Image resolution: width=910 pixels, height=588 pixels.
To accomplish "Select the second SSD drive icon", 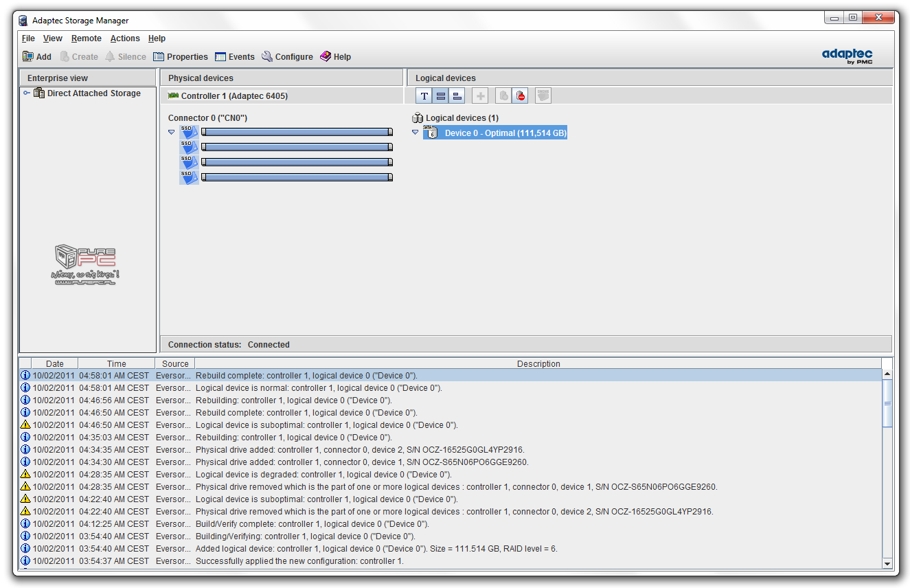I will [x=190, y=147].
